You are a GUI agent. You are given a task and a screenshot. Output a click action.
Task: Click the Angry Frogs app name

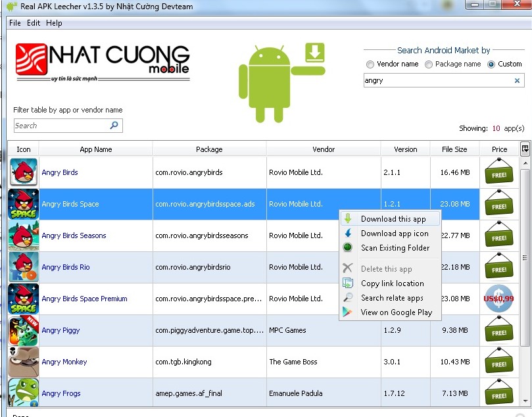click(61, 393)
